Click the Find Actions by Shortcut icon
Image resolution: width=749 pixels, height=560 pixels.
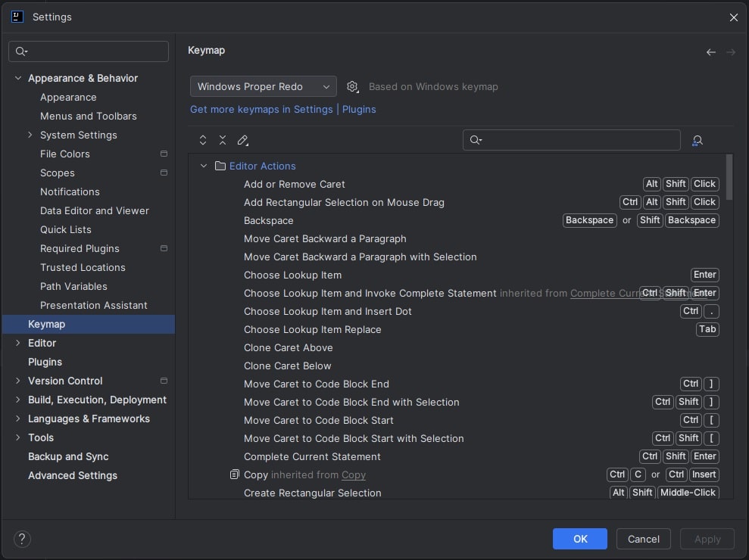point(698,140)
